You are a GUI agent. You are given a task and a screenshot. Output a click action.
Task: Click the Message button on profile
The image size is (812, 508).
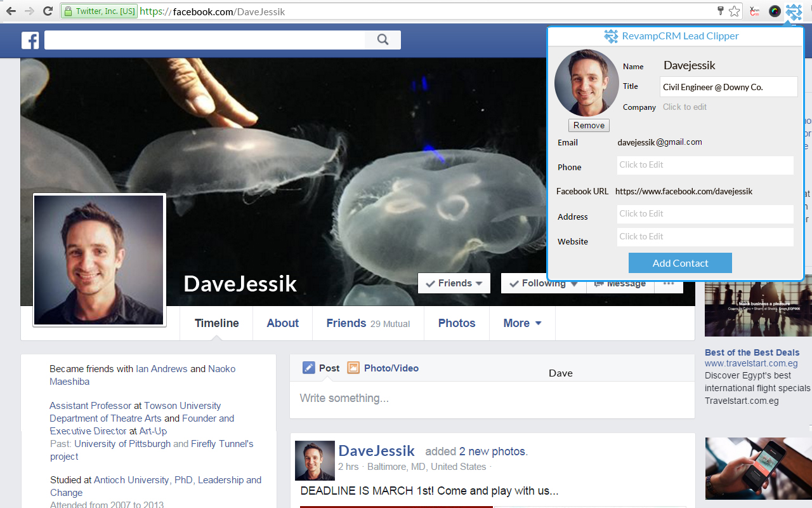620,283
